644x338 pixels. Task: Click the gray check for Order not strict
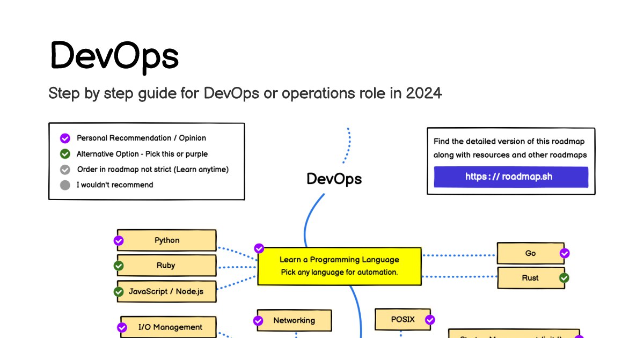tap(65, 170)
